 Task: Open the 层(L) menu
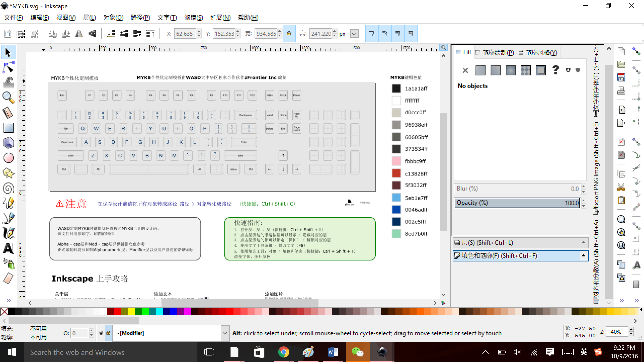89,17
